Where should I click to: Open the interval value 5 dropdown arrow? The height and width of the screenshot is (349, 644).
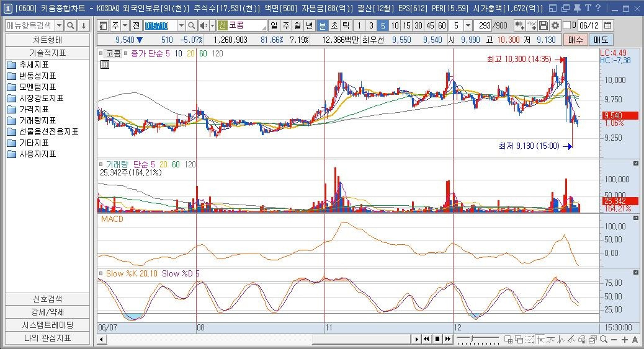(468, 25)
